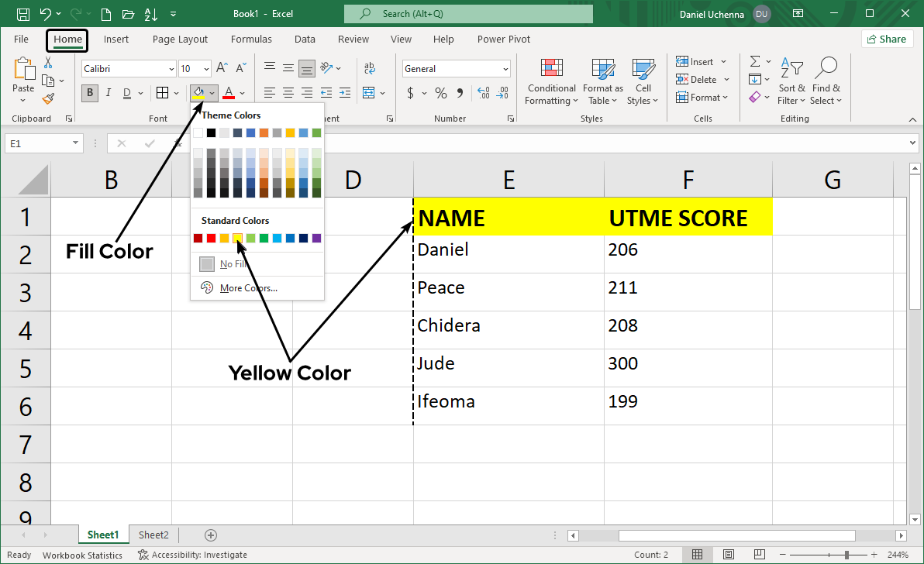
Task: Click the Format Painter brush icon
Action: pos(48,98)
